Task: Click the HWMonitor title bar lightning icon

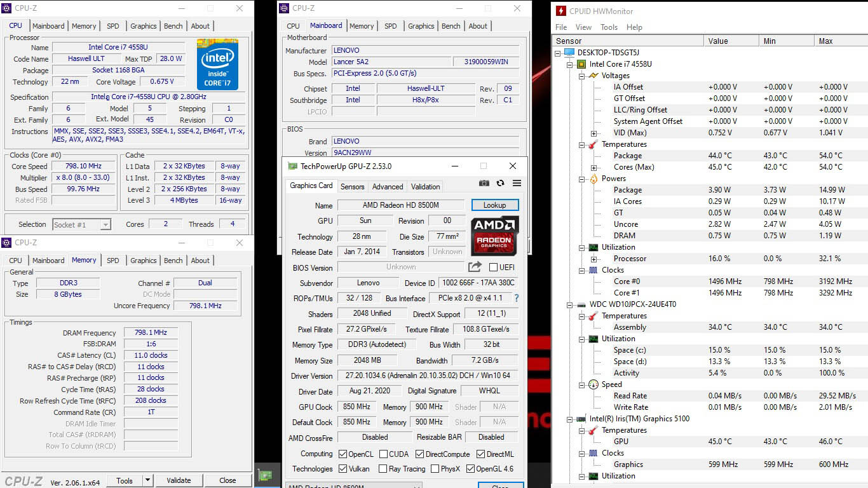Action: point(561,11)
